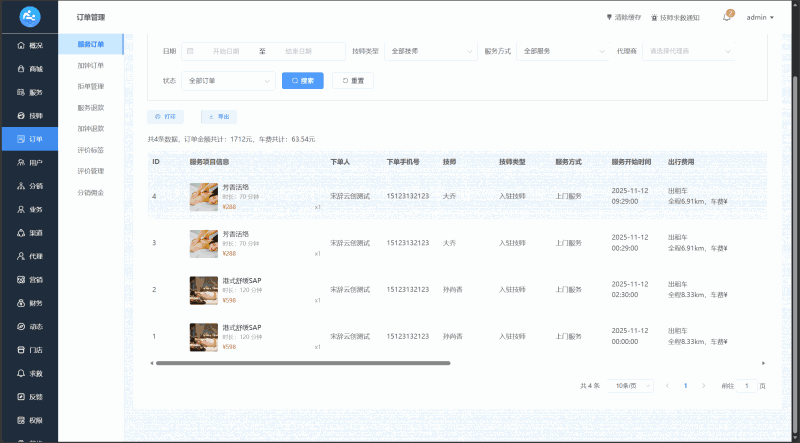Open the 门店 store section
800x443 pixels.
[30, 350]
